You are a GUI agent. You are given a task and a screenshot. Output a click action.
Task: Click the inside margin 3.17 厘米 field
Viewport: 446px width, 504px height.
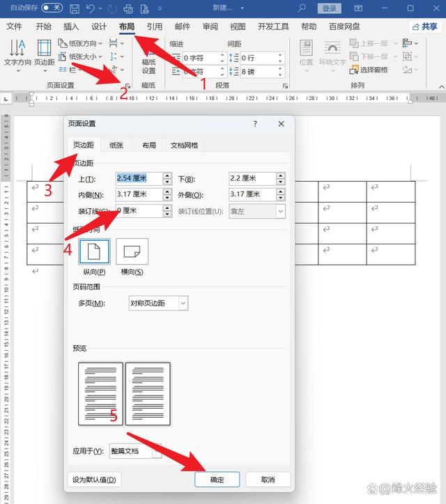[139, 194]
